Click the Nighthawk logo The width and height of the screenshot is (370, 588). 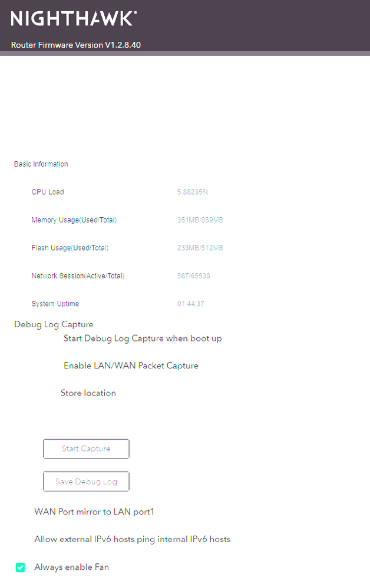point(74,19)
